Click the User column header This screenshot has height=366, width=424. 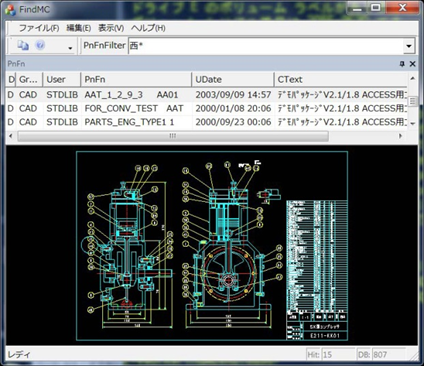[62, 79]
